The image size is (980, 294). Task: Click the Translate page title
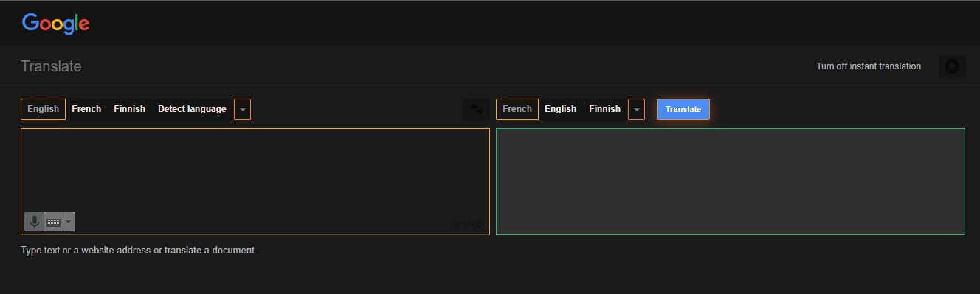[51, 66]
